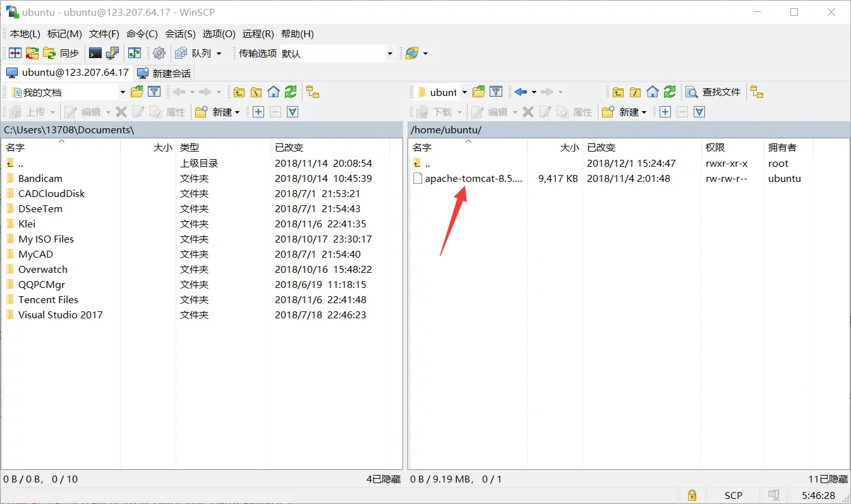The width and height of the screenshot is (851, 504).
Task: Click the local invert selection icon
Action: [x=293, y=112]
